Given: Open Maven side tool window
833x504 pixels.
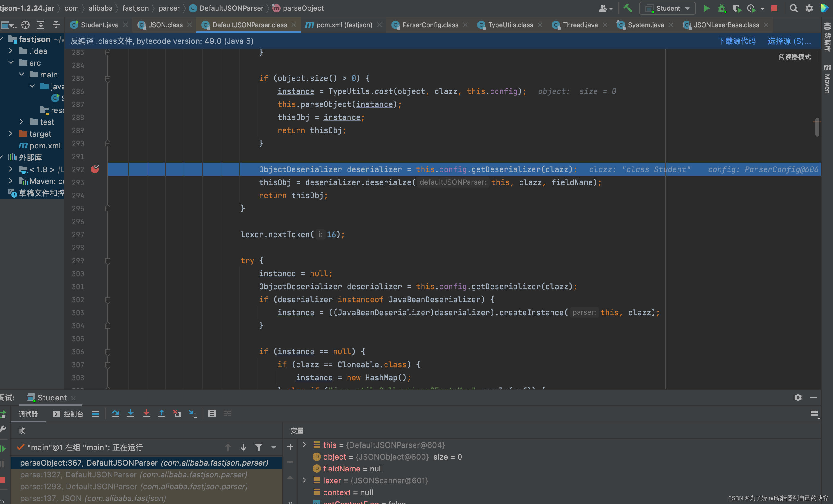Looking at the screenshot, I should 827,79.
